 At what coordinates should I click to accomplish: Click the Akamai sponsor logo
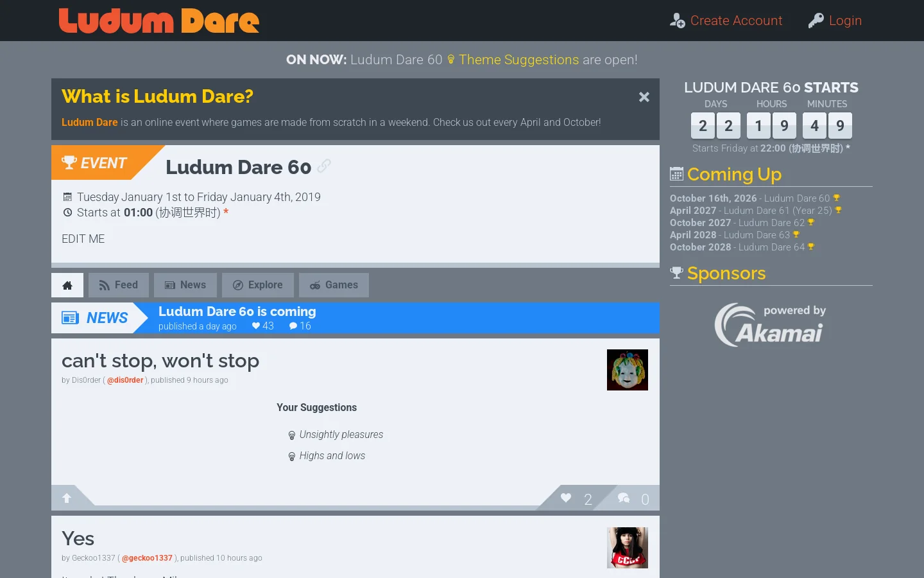click(x=771, y=325)
